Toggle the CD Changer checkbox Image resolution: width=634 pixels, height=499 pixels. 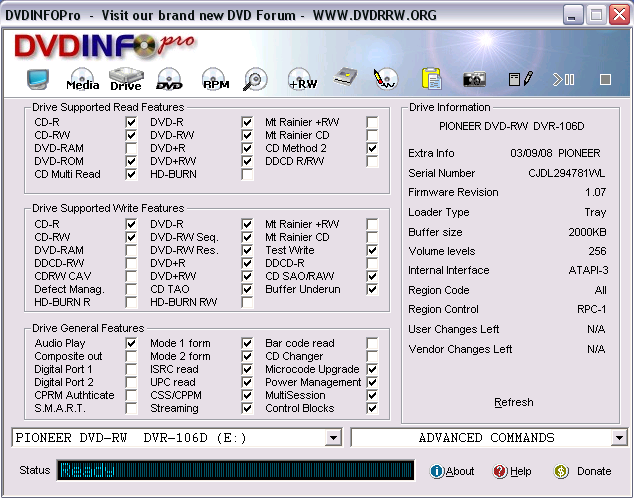point(372,356)
